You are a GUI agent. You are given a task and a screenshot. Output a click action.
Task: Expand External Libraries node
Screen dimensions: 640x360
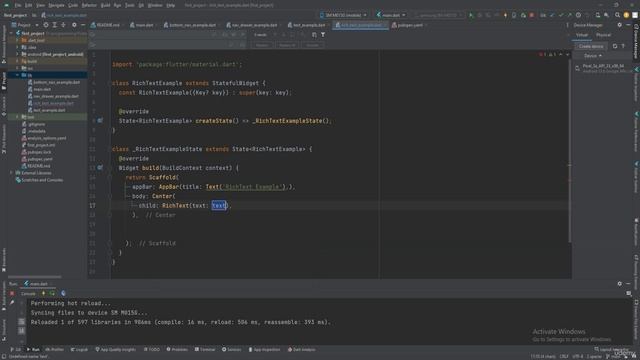pyautogui.click(x=12, y=173)
